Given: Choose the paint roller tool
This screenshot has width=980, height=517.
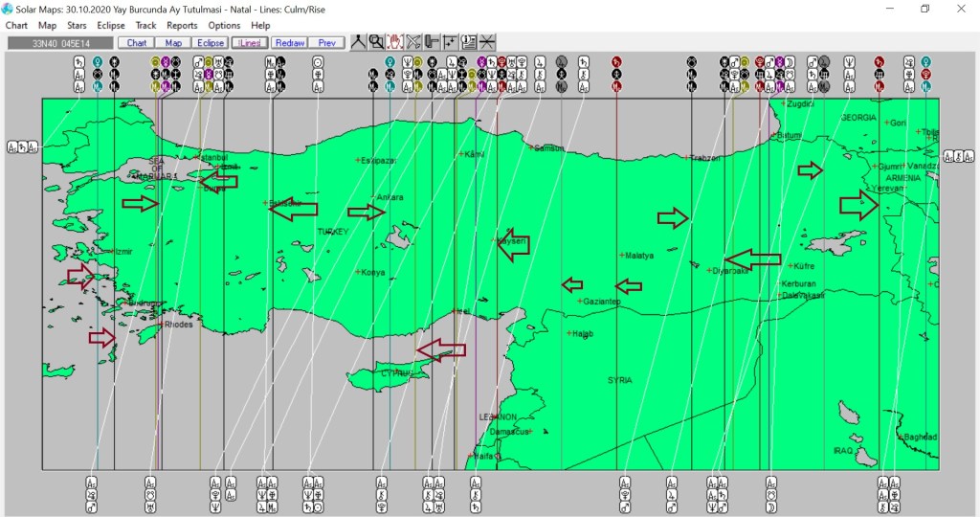Looking at the screenshot, I should click(432, 42).
